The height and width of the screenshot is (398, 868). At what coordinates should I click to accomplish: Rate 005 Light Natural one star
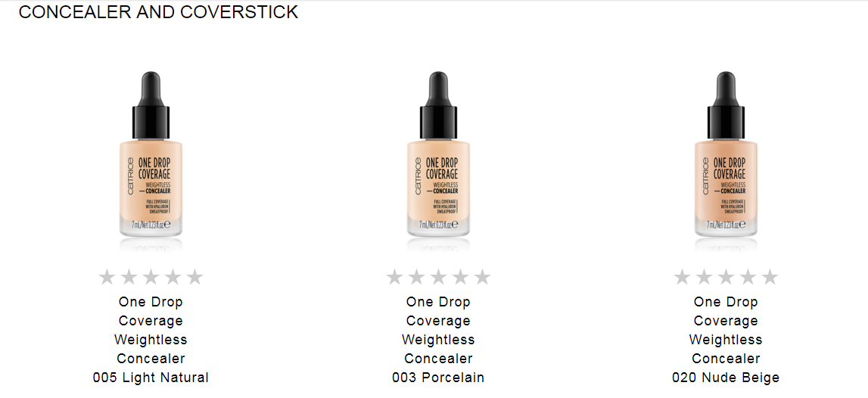coord(106,277)
